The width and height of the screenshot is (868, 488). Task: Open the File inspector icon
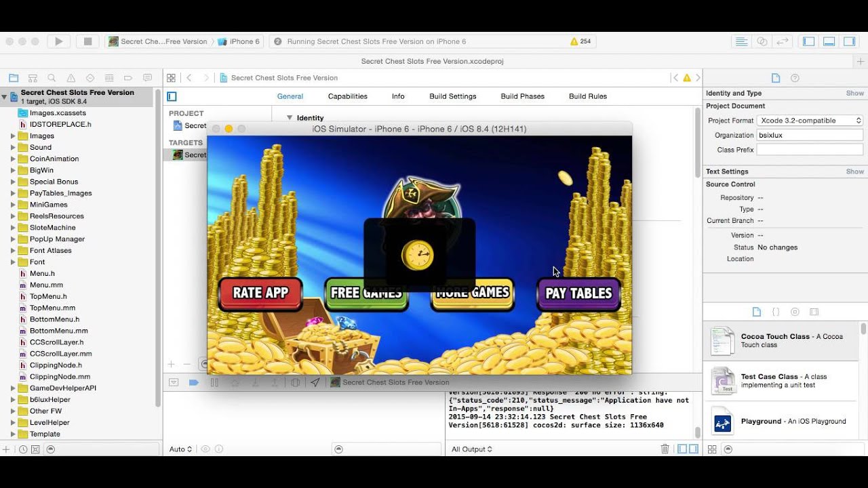[x=776, y=78]
